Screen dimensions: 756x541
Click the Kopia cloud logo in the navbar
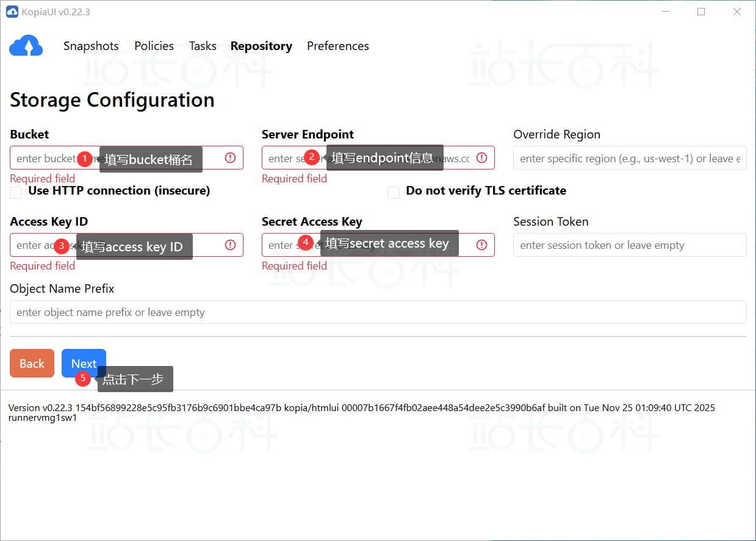[26, 46]
